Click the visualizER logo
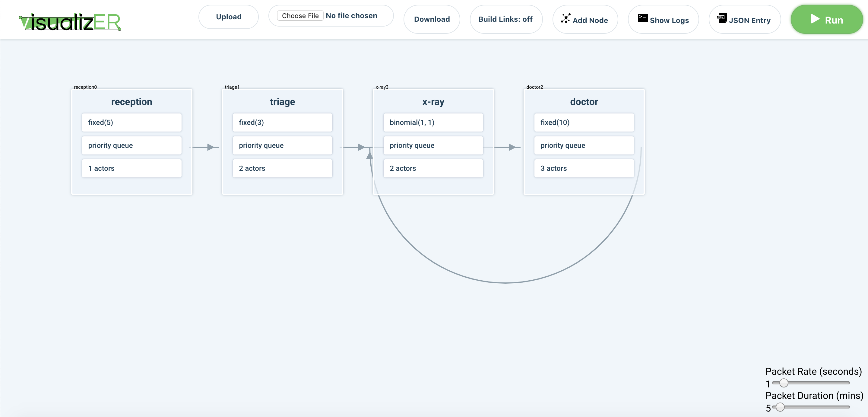This screenshot has height=417, width=868. click(x=70, y=22)
